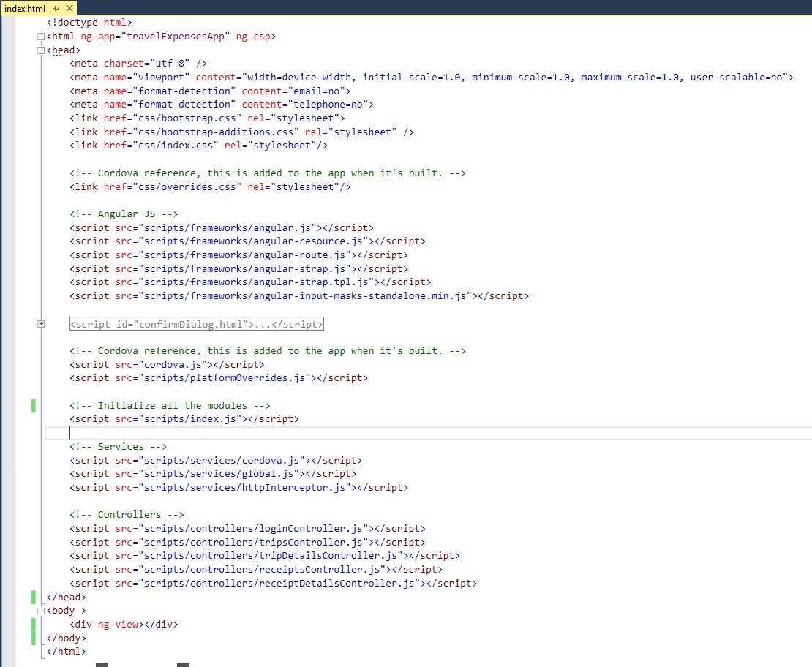The width and height of the screenshot is (812, 667).
Task: Click the httpInterceptor.js script source
Action: (x=244, y=488)
